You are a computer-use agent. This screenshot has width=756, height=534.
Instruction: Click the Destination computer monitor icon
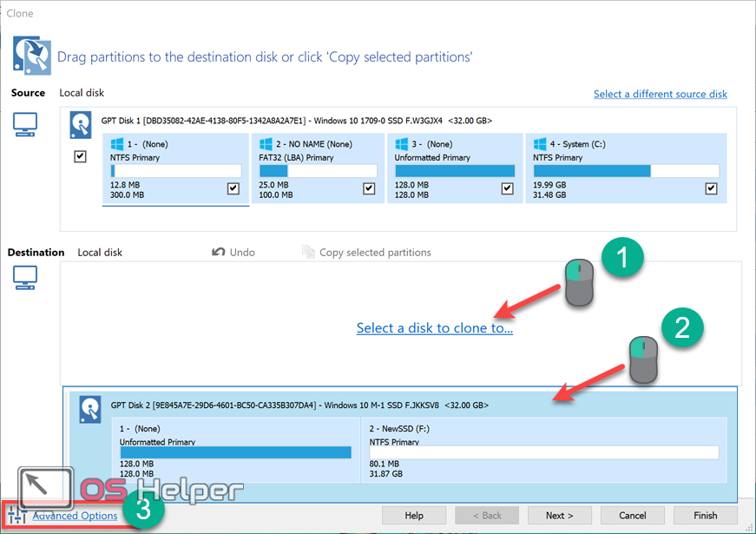pos(25,278)
